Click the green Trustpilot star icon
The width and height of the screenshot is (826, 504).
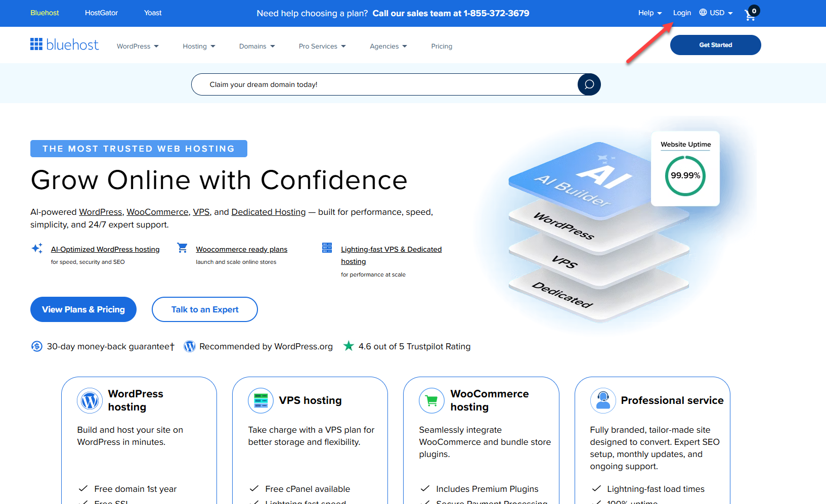pos(349,346)
